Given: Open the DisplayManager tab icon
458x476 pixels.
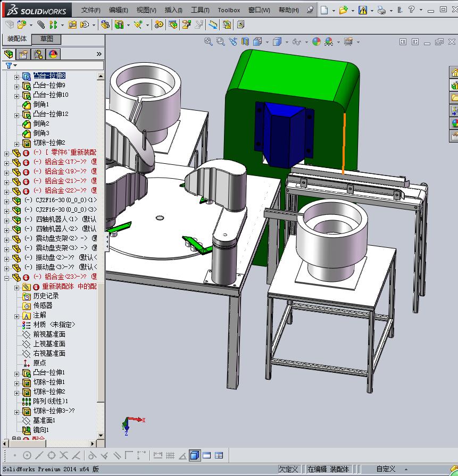Looking at the screenshot, I should click(53, 54).
